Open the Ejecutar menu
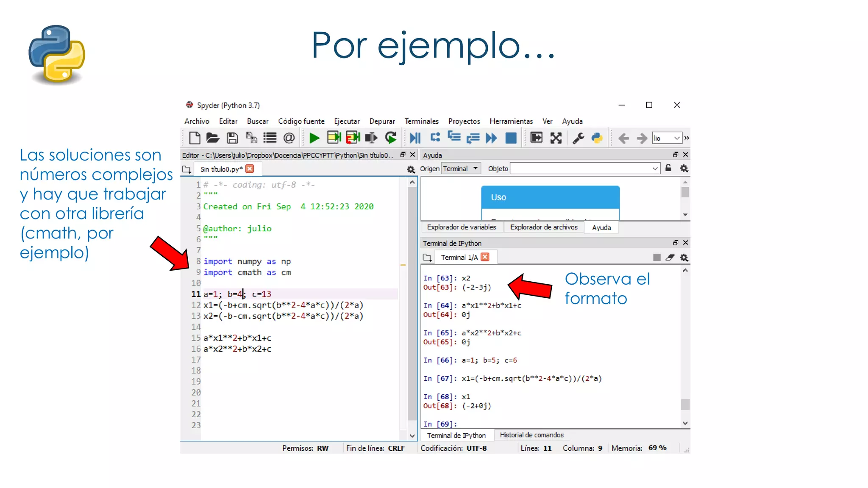868x488 pixels. point(346,121)
